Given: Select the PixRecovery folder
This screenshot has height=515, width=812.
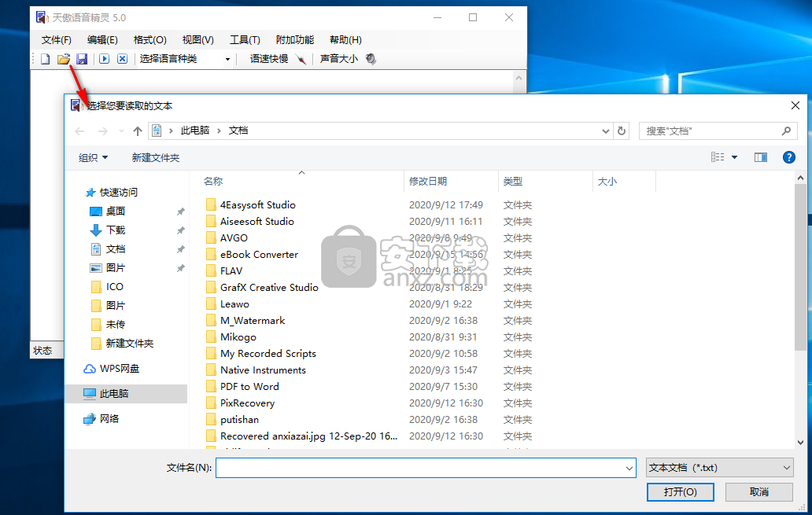Looking at the screenshot, I should pyautogui.click(x=248, y=403).
